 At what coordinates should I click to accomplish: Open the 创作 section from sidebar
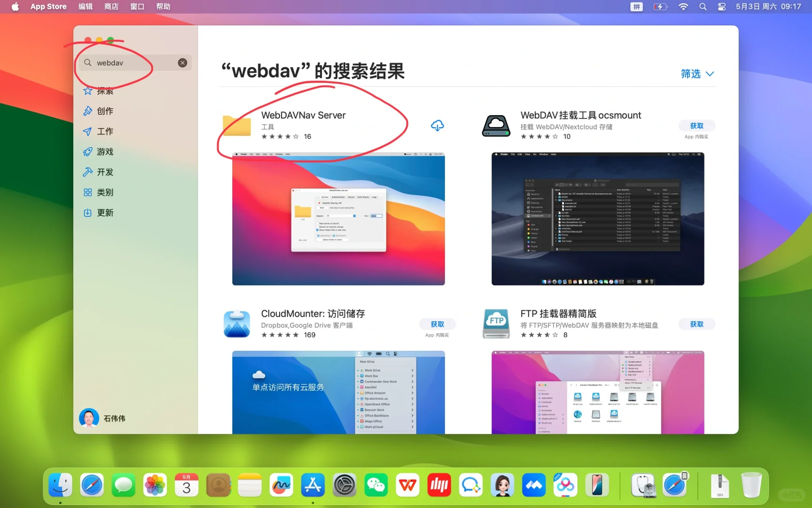[x=104, y=111]
